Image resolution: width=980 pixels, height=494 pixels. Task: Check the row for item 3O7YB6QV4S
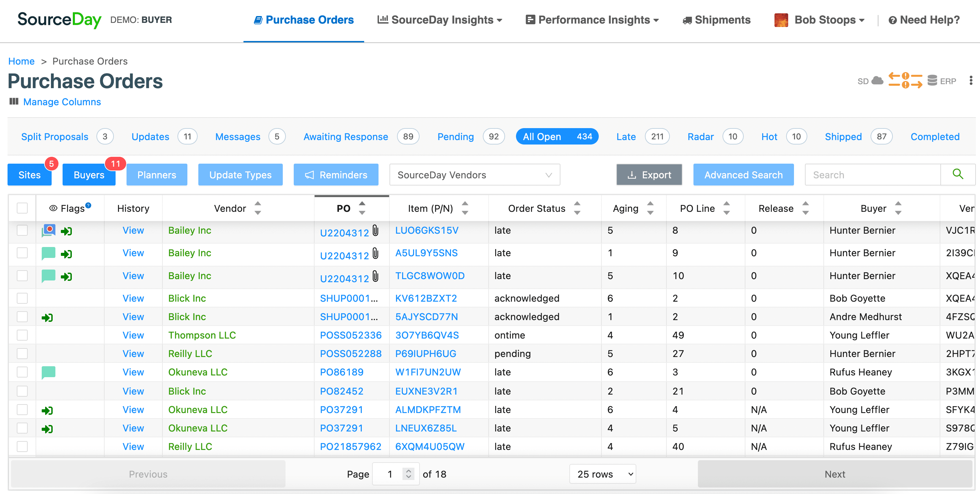23,335
